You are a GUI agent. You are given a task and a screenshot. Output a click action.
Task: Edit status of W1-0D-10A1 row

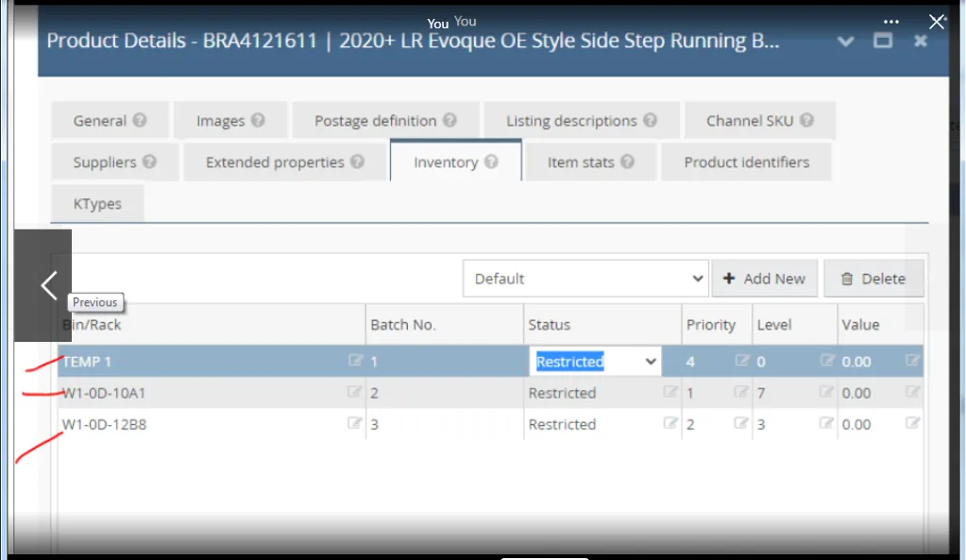click(670, 392)
